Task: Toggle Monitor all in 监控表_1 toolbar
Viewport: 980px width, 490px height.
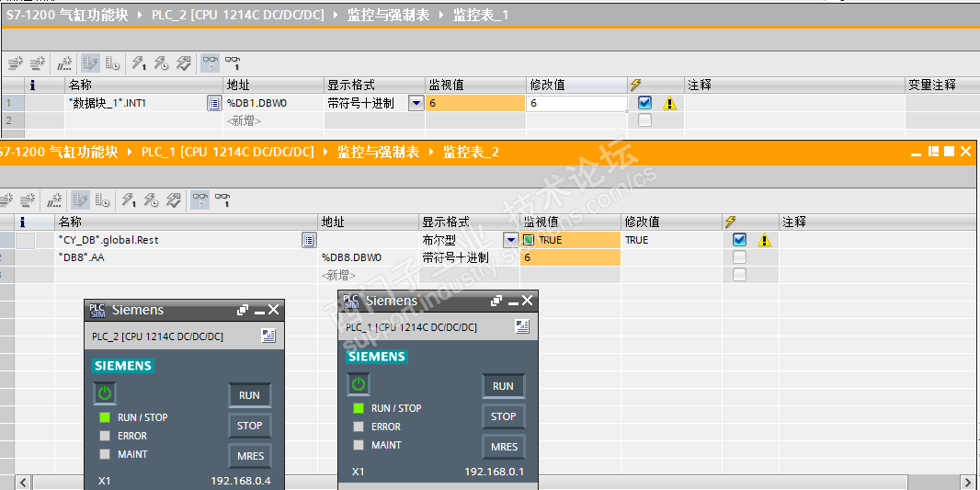Action: click(210, 63)
